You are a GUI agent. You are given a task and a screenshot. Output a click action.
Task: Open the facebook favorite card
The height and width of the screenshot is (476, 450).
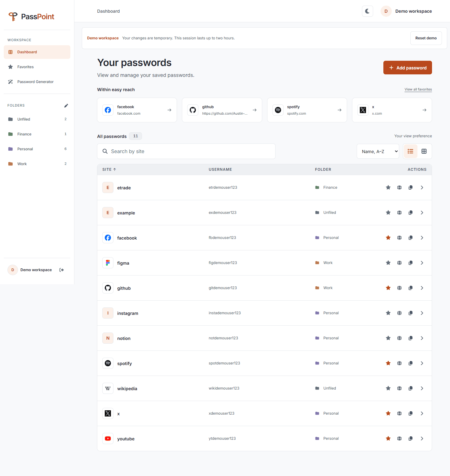click(x=137, y=110)
